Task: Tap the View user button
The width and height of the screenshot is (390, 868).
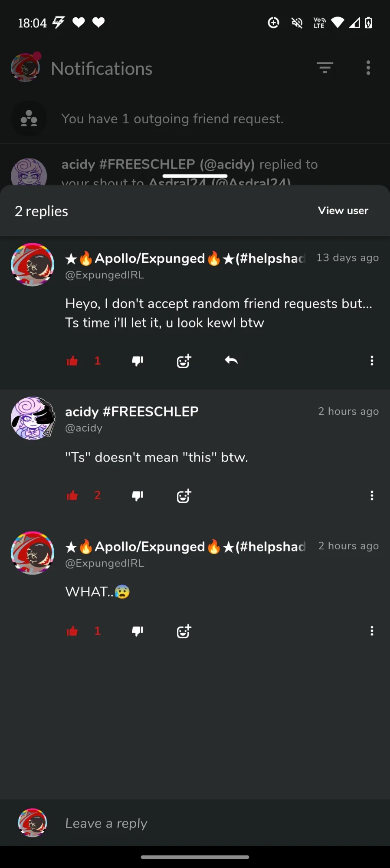Action: (343, 211)
